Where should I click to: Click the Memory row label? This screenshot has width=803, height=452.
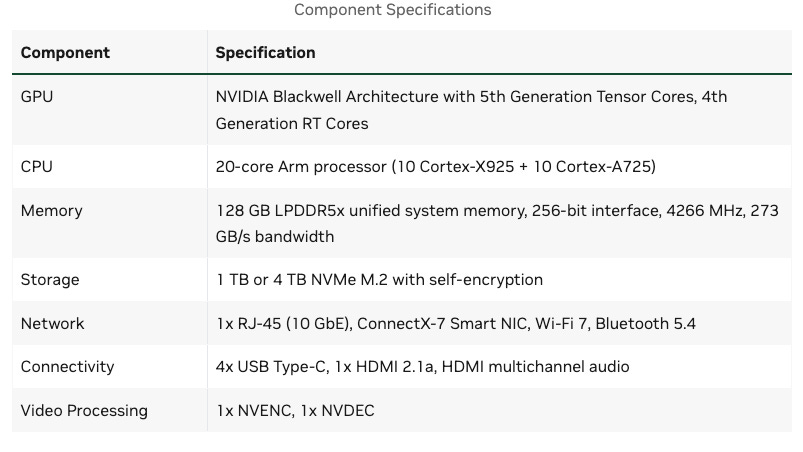pyautogui.click(x=51, y=210)
